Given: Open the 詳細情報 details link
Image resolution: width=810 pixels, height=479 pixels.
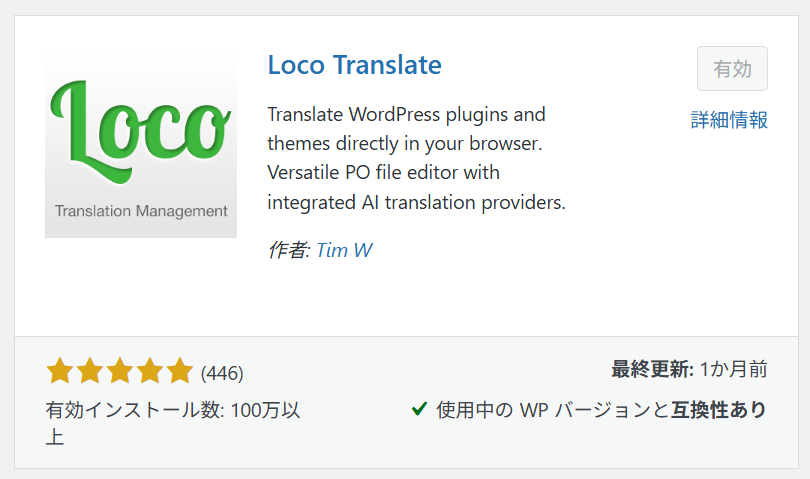Looking at the screenshot, I should pos(729,120).
